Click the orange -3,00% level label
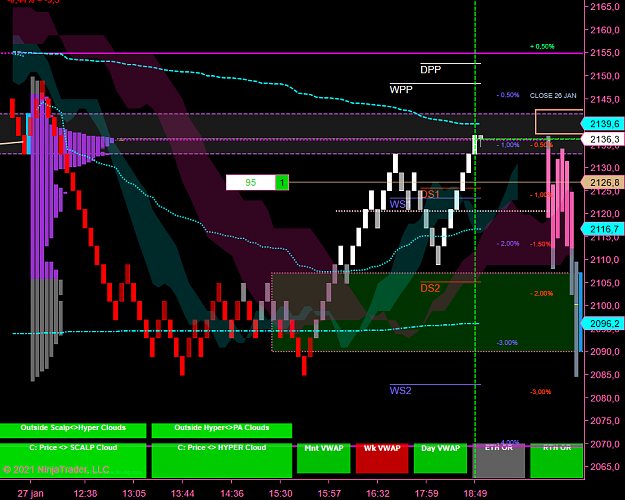The height and width of the screenshot is (500, 625). click(540, 392)
